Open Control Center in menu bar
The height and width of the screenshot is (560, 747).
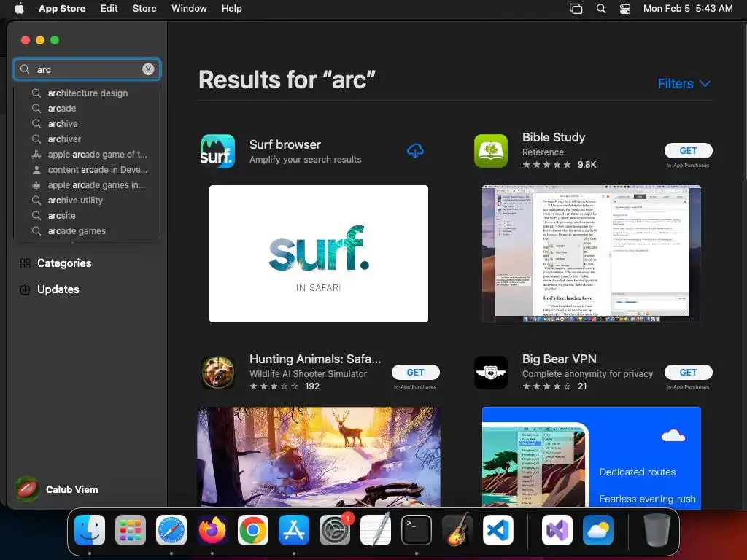click(625, 9)
